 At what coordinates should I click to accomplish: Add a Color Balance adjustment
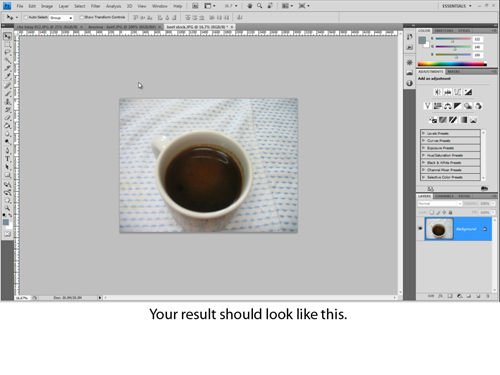pos(448,106)
